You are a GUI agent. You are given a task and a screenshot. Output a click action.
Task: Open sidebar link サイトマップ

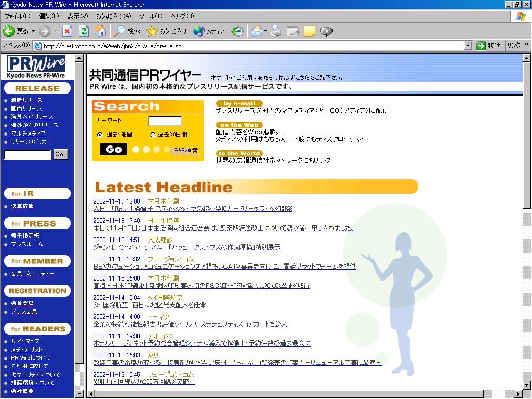click(x=25, y=341)
